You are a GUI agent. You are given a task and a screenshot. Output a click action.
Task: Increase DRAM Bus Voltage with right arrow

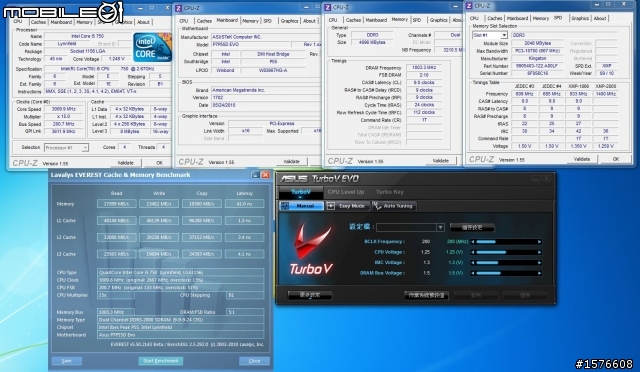point(540,273)
